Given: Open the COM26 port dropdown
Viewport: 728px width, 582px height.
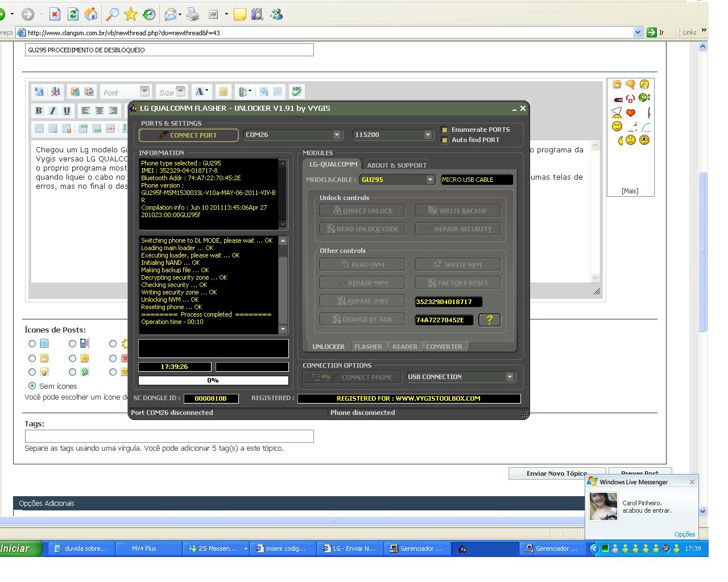Looking at the screenshot, I should [337, 135].
